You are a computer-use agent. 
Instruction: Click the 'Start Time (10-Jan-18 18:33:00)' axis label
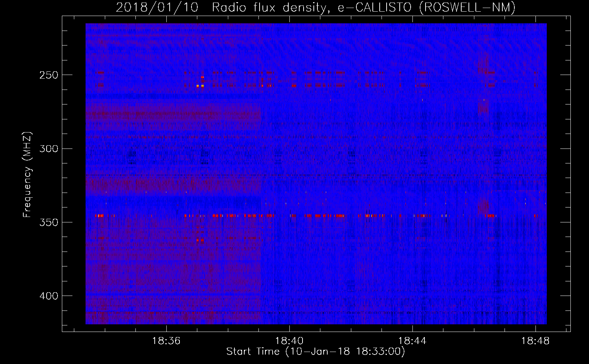point(316,352)
